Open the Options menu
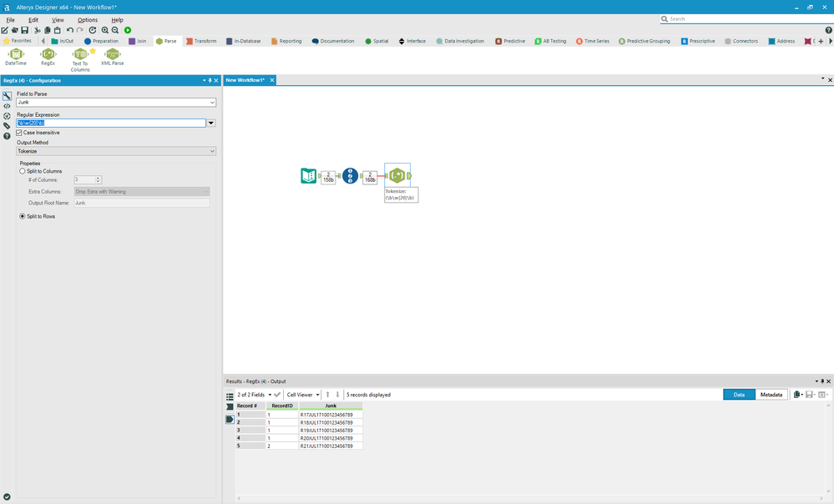 (x=87, y=20)
